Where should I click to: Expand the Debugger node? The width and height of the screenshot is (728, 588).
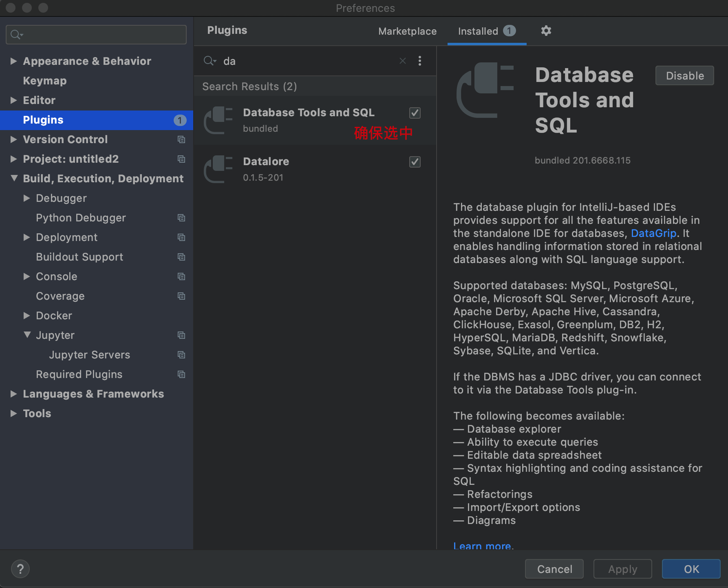(26, 198)
